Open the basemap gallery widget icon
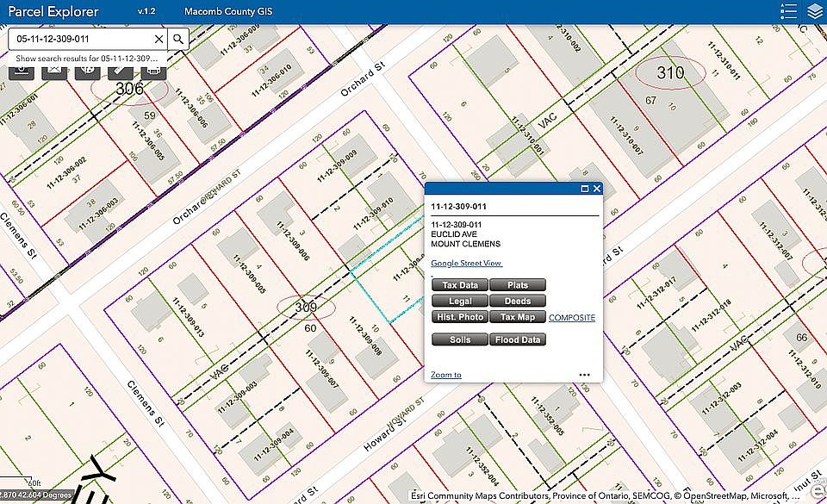827x504 pixels. tap(88, 71)
